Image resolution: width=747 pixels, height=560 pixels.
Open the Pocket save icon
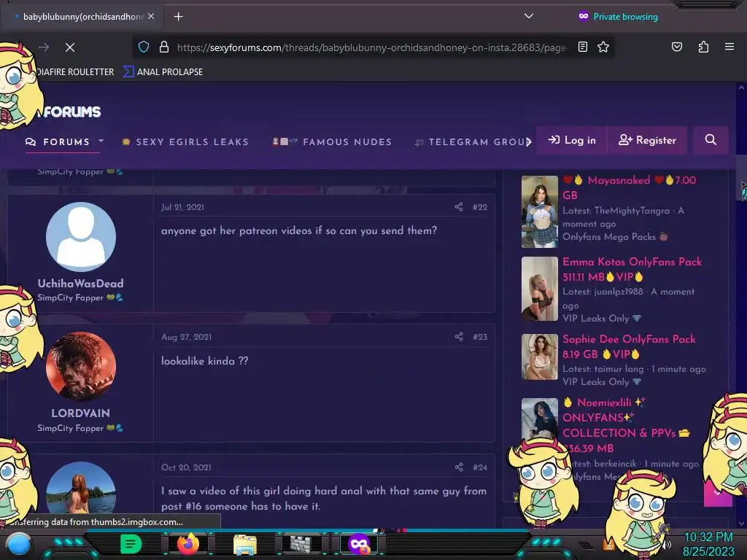coord(676,47)
